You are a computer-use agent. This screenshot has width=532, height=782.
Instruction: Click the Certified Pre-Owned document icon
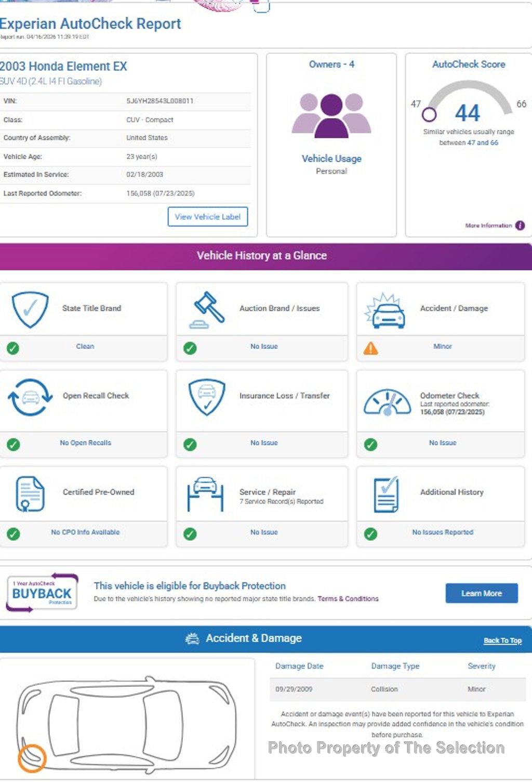tap(30, 493)
